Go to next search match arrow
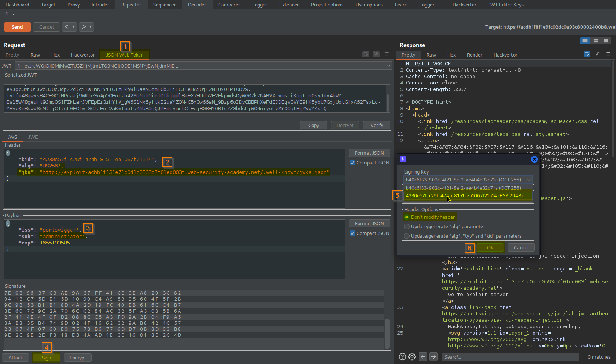The image size is (616, 364). (433, 356)
